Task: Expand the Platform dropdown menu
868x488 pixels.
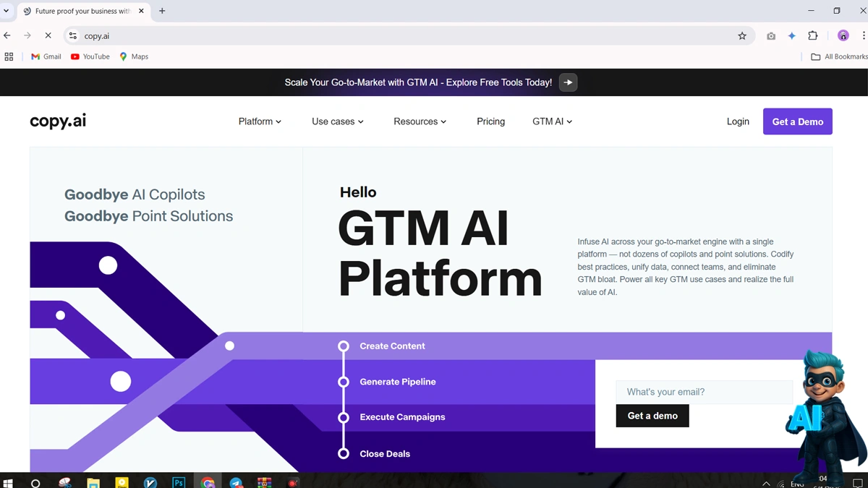Action: (x=260, y=121)
